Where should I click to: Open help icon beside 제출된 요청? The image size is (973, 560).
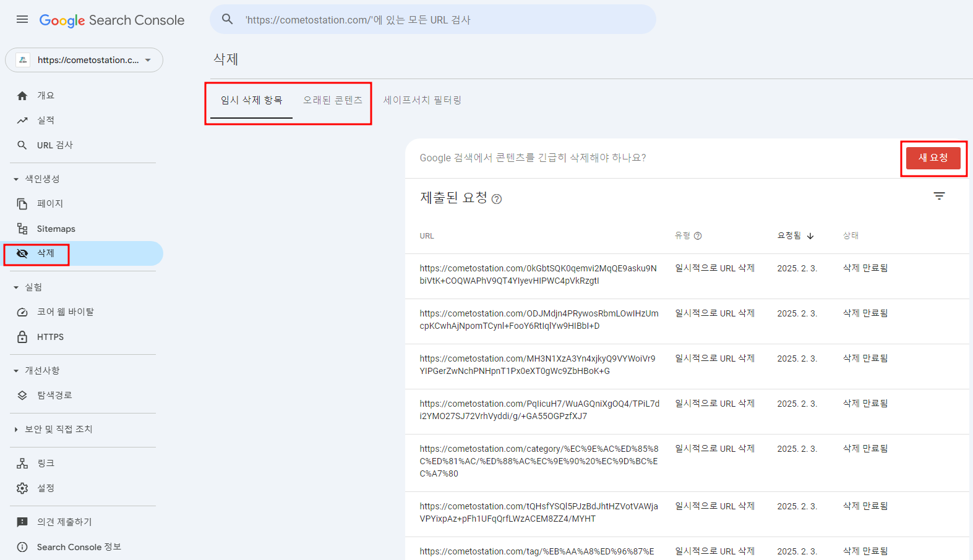[x=497, y=199]
